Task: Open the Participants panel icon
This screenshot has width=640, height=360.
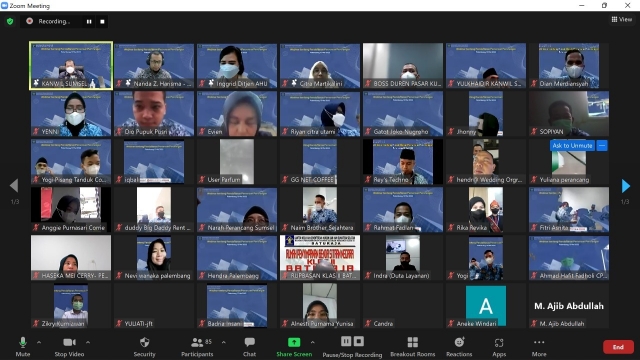Action: [x=197, y=342]
